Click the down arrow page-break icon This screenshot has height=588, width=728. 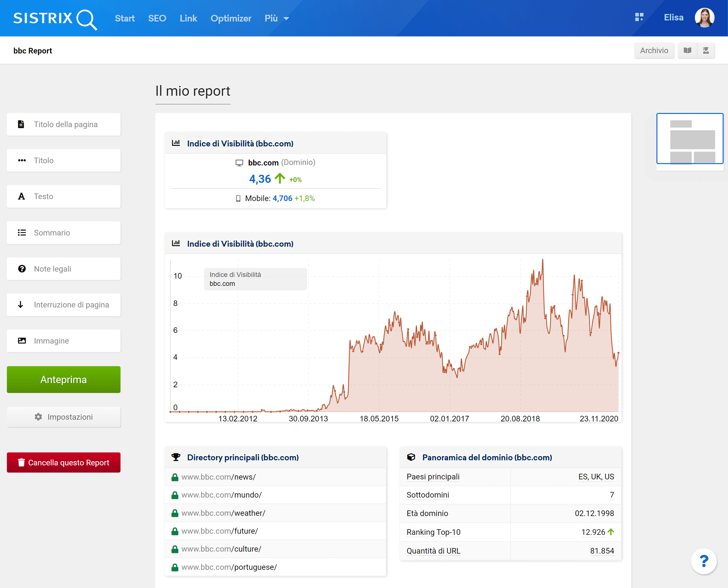coord(21,305)
